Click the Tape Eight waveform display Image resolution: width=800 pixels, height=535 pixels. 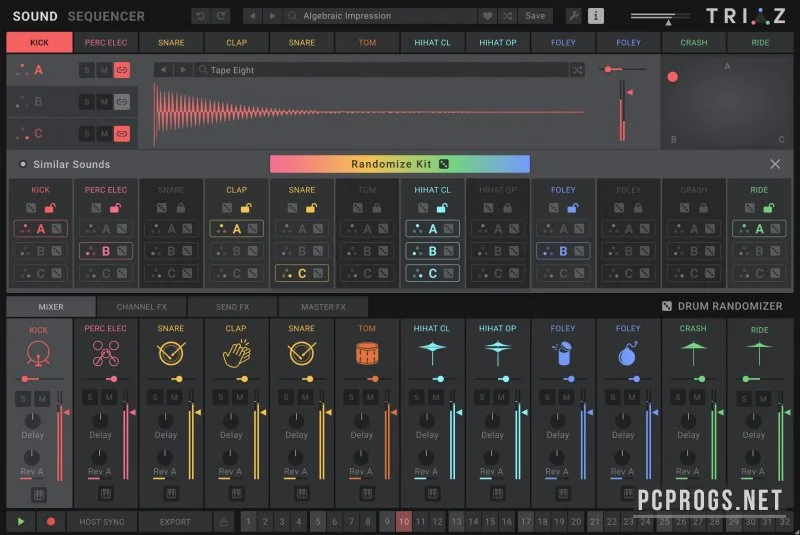(x=370, y=112)
